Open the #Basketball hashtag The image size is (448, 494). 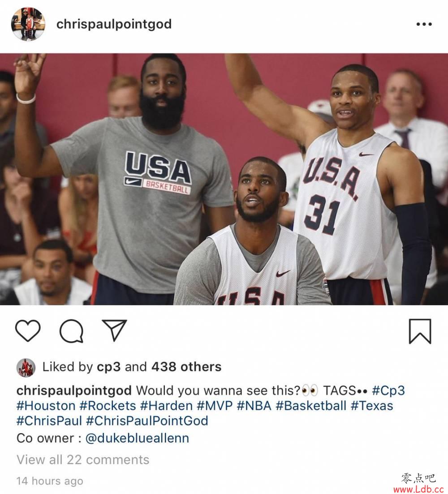pyautogui.click(x=311, y=406)
